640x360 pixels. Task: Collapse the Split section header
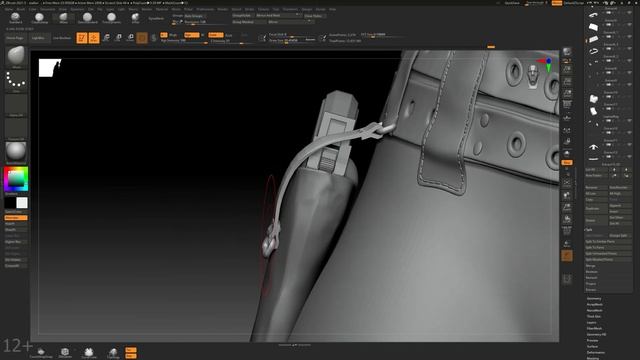(589, 230)
